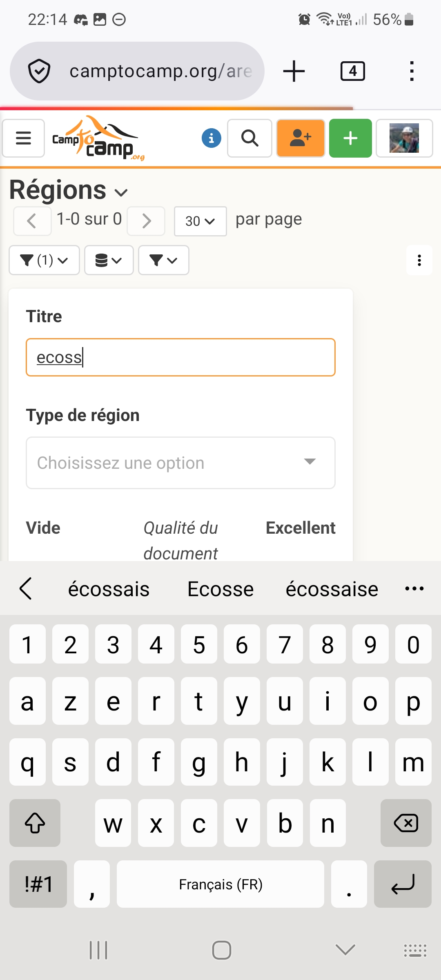Go to the next results page arrow

[x=146, y=221]
